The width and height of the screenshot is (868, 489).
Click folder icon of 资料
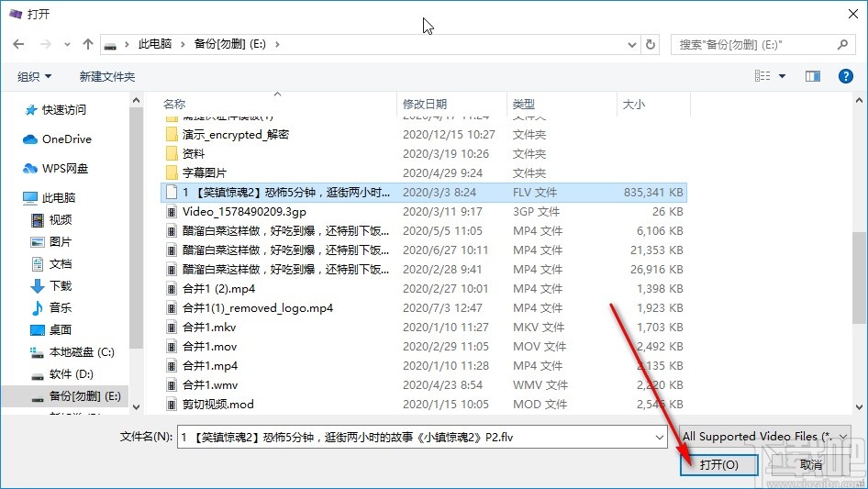point(172,154)
